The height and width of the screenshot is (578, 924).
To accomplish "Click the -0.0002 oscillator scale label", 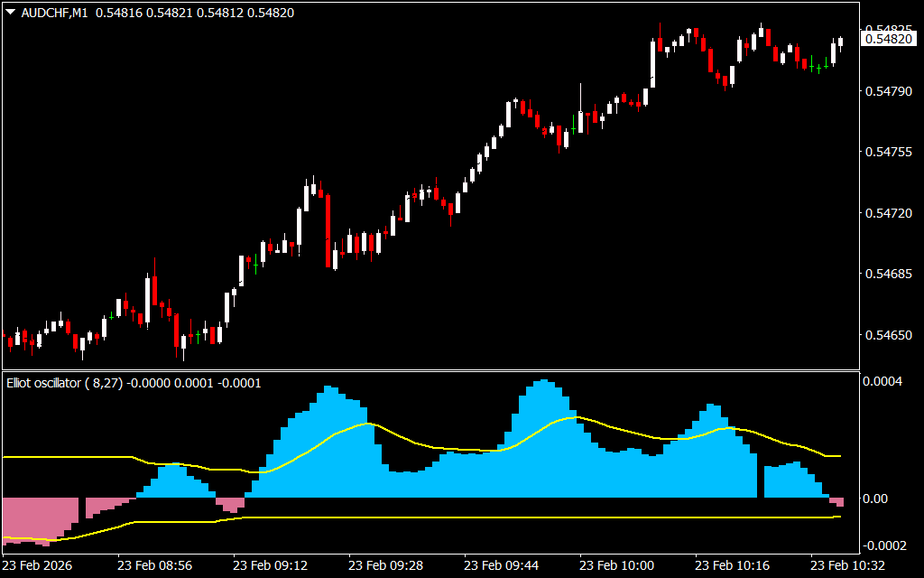I will tap(886, 545).
